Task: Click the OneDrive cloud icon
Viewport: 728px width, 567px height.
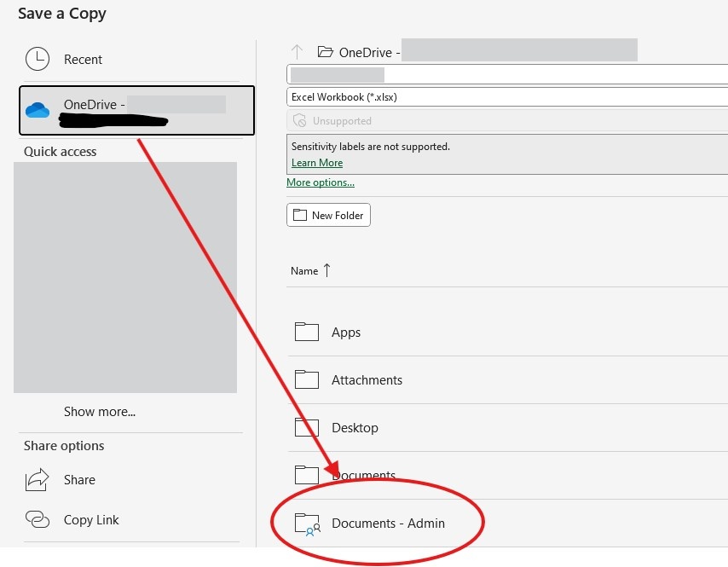Action: (36, 109)
